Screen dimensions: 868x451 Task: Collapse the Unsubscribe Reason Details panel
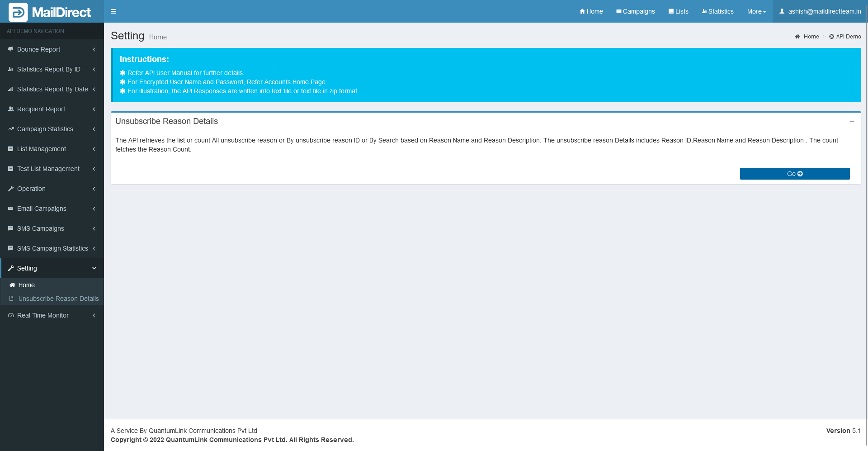(x=851, y=121)
